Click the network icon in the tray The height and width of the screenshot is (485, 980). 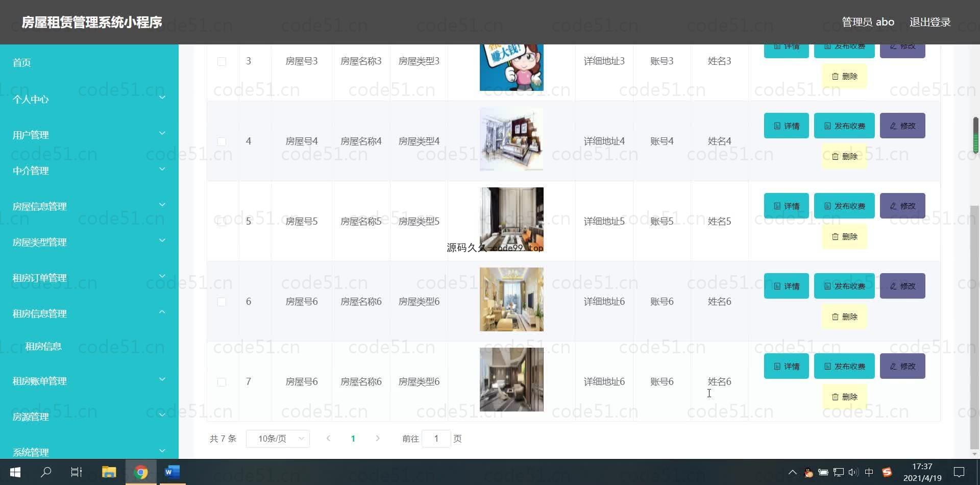[x=838, y=472]
